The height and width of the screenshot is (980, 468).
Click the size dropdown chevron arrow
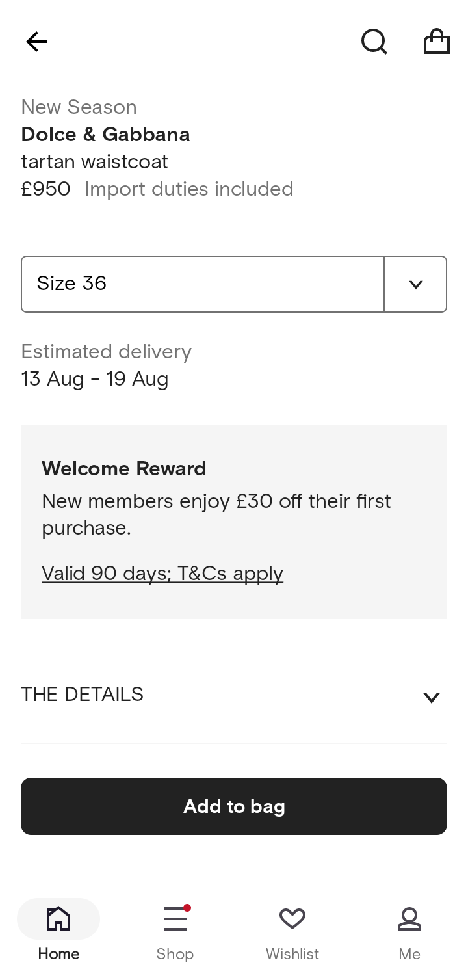tap(416, 284)
